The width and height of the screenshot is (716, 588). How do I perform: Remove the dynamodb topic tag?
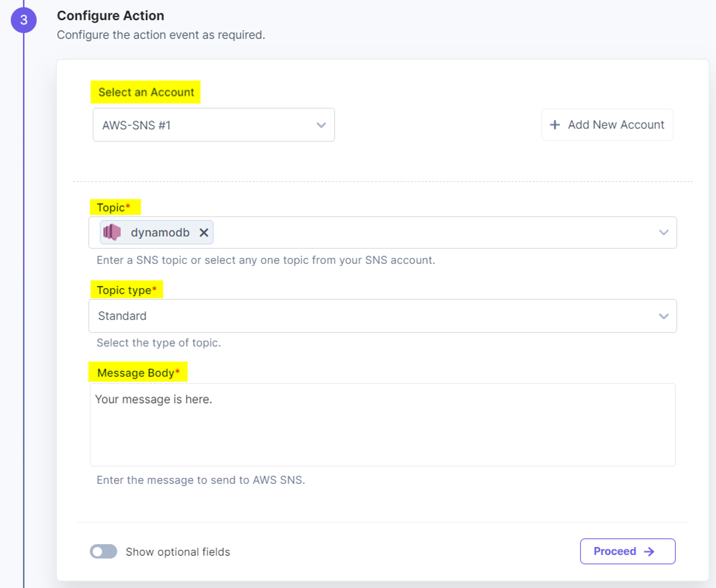204,233
